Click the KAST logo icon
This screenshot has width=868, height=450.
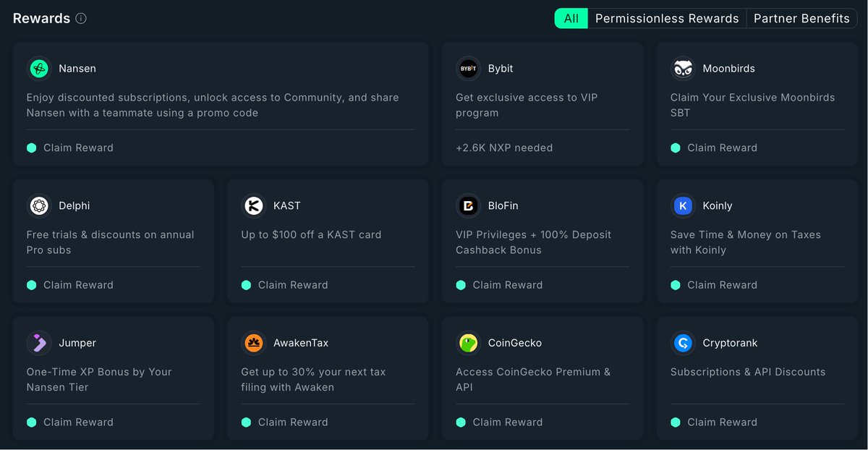(x=253, y=206)
